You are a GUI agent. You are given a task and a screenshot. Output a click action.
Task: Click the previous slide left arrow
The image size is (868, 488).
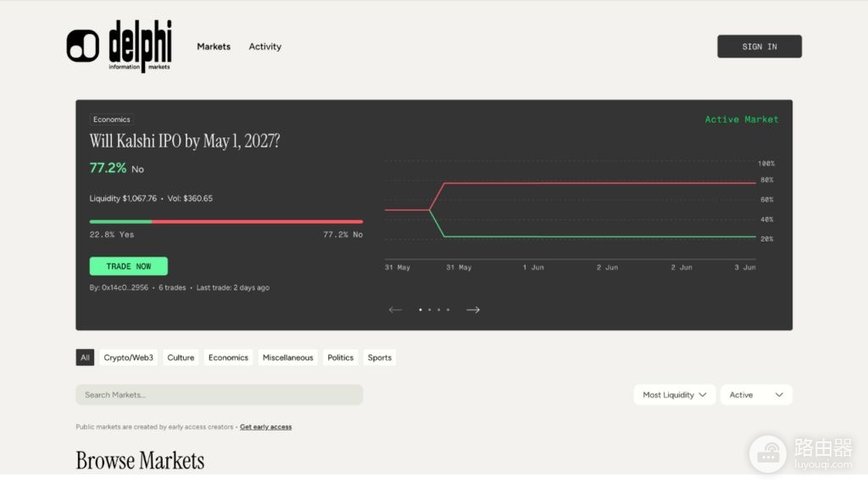[395, 310]
